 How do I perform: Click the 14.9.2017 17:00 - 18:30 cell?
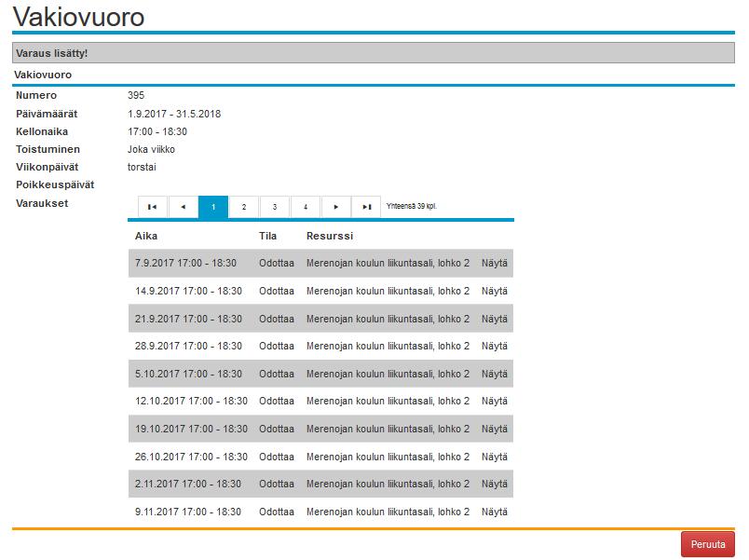click(189, 291)
